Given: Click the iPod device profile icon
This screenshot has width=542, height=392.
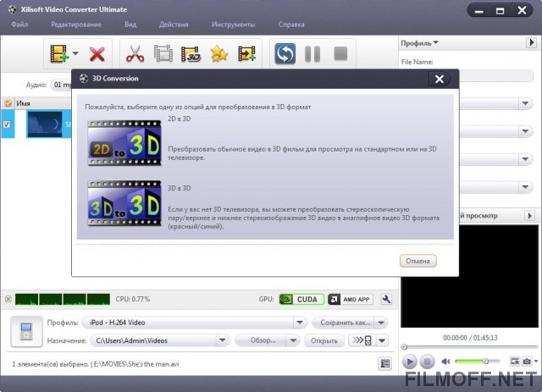Looking at the screenshot, I should [x=26, y=331].
